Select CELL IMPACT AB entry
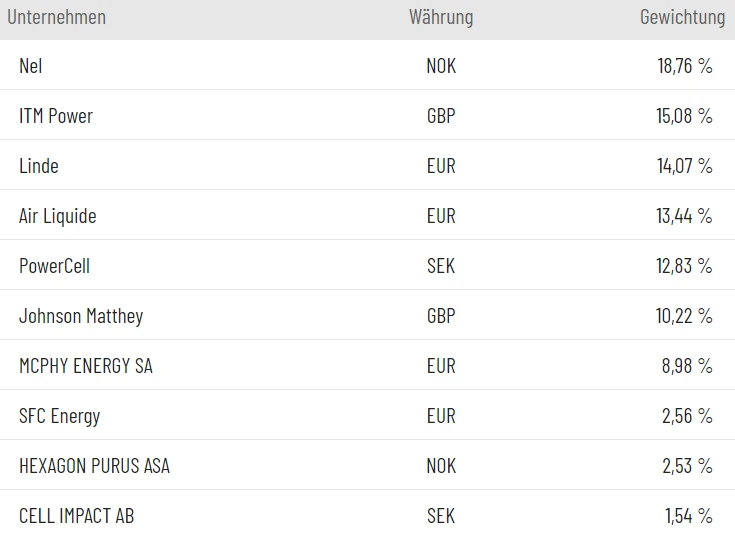Image resolution: width=735 pixels, height=533 pixels. click(76, 516)
